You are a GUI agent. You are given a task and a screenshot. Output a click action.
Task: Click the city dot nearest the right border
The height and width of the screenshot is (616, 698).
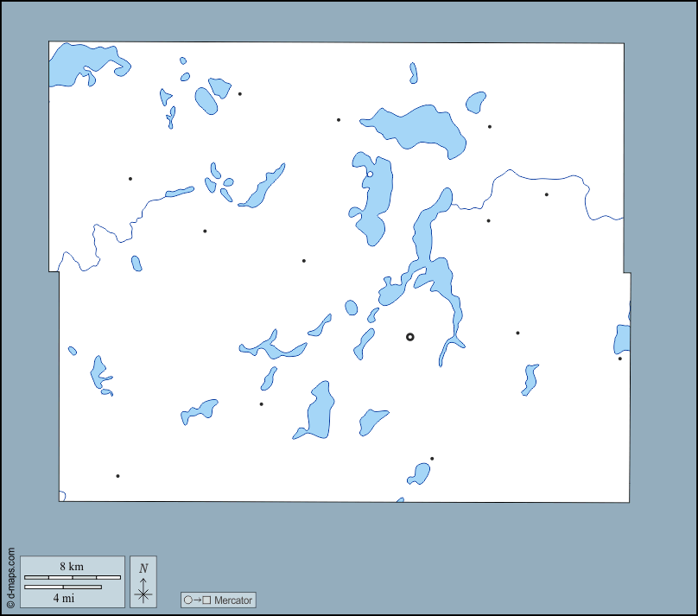[x=619, y=359]
